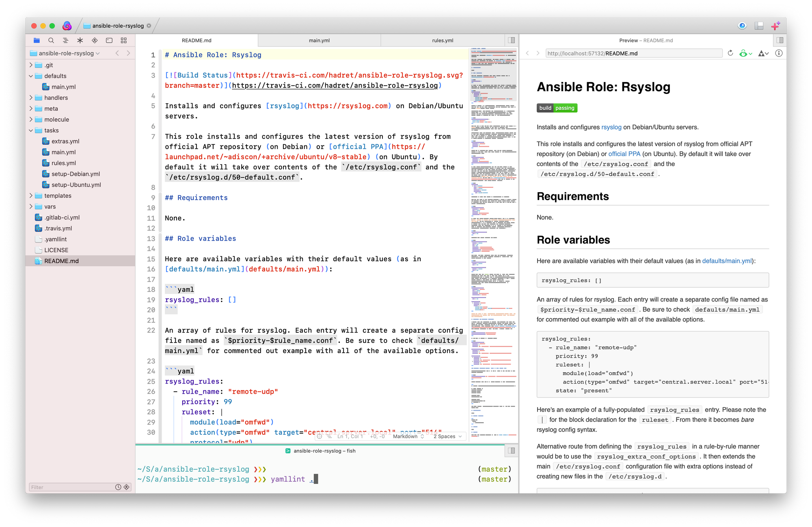Collapse the tasks folder
The image size is (812, 527).
click(31, 130)
